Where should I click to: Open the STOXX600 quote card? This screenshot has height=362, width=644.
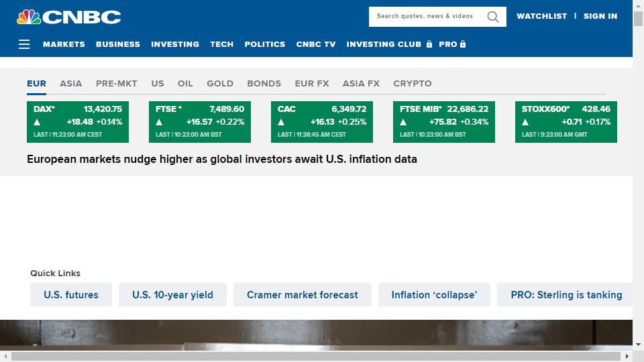click(x=566, y=122)
